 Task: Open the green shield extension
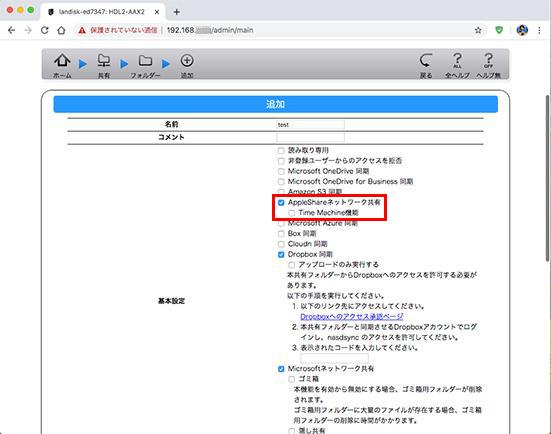tap(499, 30)
